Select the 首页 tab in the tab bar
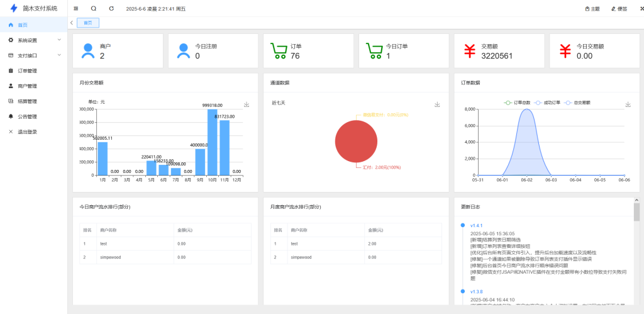Viewport: 644px width, 314px height. pyautogui.click(x=88, y=23)
